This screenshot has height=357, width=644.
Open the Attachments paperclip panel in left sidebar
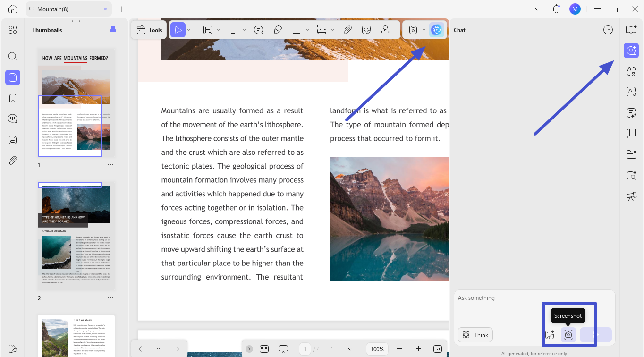pyautogui.click(x=13, y=161)
